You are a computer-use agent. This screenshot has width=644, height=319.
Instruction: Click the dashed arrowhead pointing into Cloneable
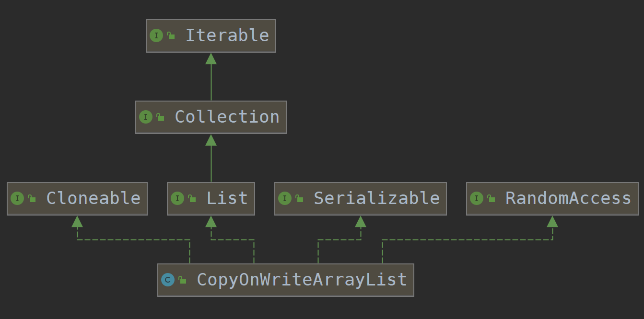point(77,221)
